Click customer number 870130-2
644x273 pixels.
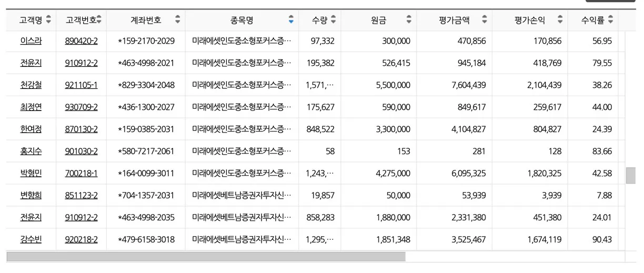pos(81,129)
